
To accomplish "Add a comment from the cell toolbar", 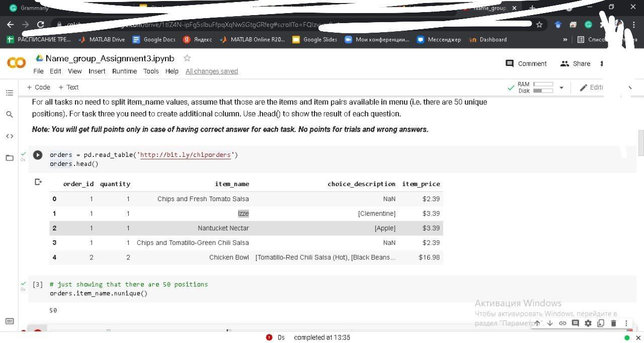I will [x=575, y=323].
